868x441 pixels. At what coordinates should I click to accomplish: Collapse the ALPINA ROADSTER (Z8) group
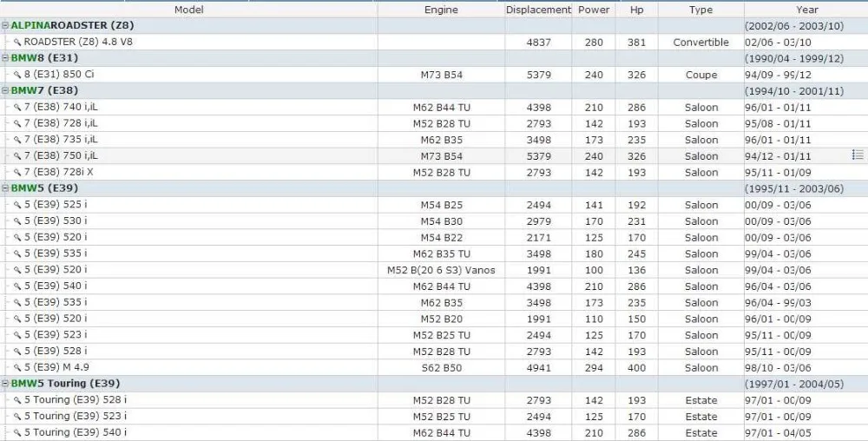click(5, 25)
